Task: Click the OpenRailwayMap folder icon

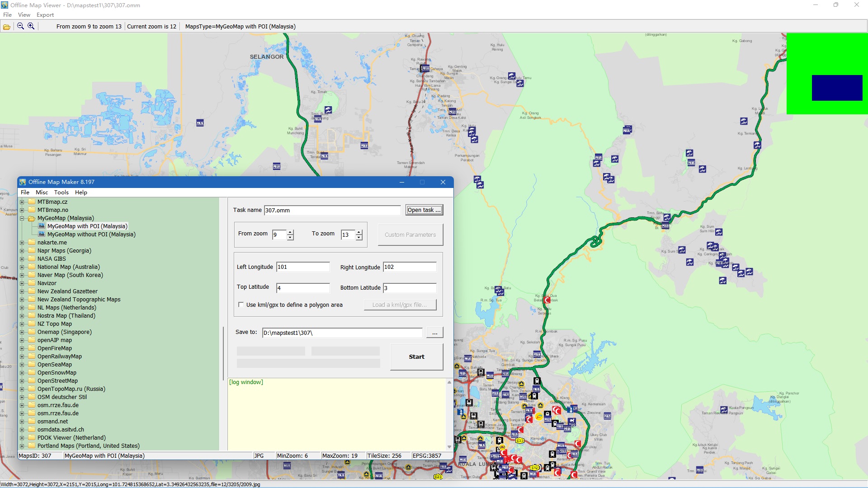Action: pos(32,356)
